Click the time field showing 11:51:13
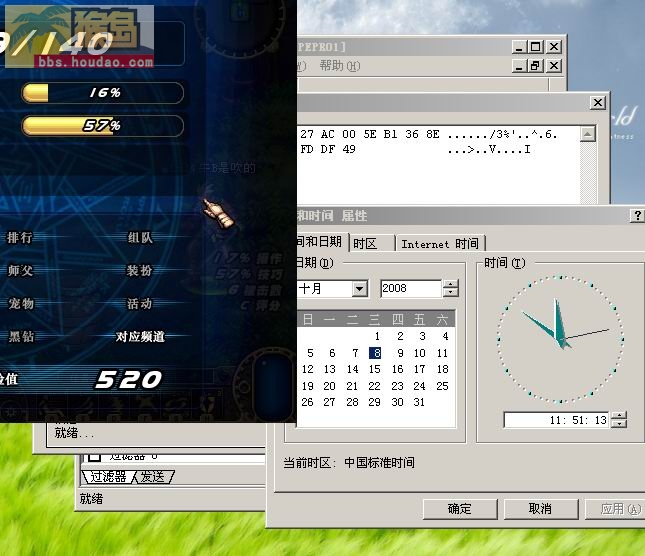 (x=557, y=420)
